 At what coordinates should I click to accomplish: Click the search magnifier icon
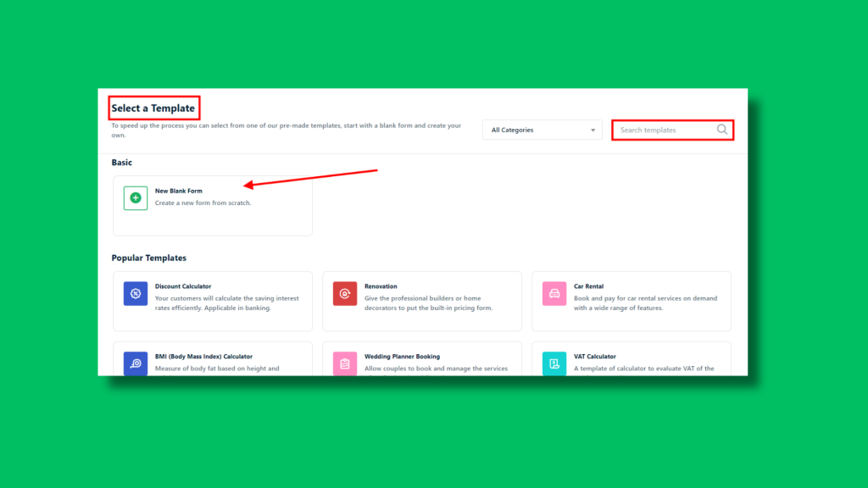tap(721, 129)
